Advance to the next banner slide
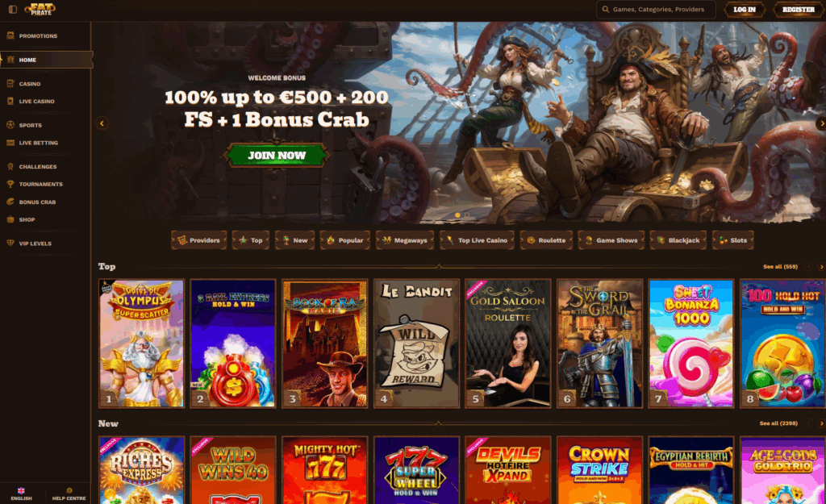 (820, 123)
